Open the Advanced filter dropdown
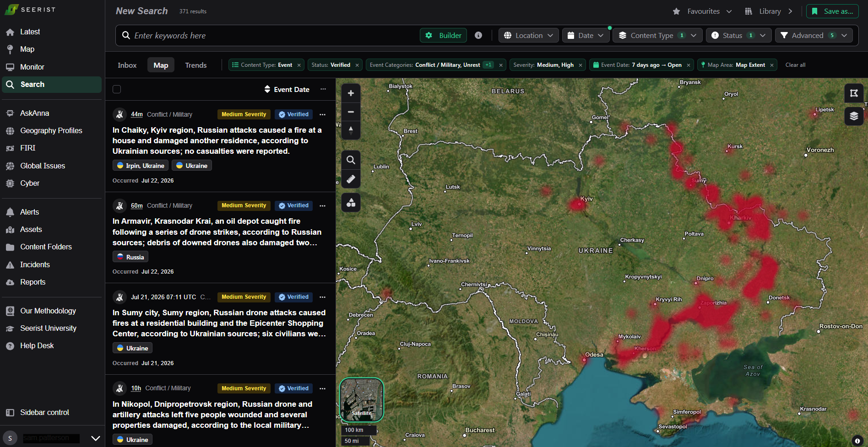The image size is (868, 447). 814,35
